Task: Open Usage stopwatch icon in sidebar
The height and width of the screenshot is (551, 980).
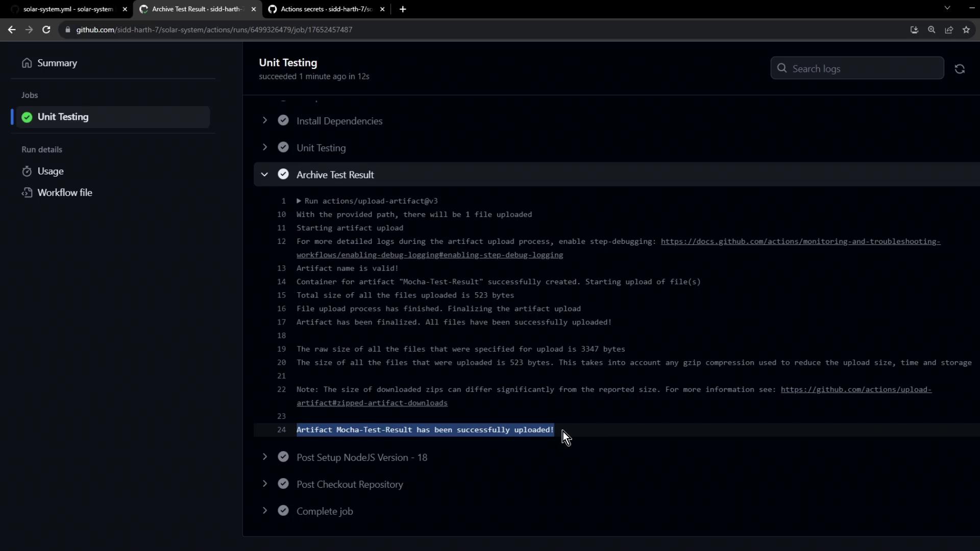Action: tap(27, 171)
